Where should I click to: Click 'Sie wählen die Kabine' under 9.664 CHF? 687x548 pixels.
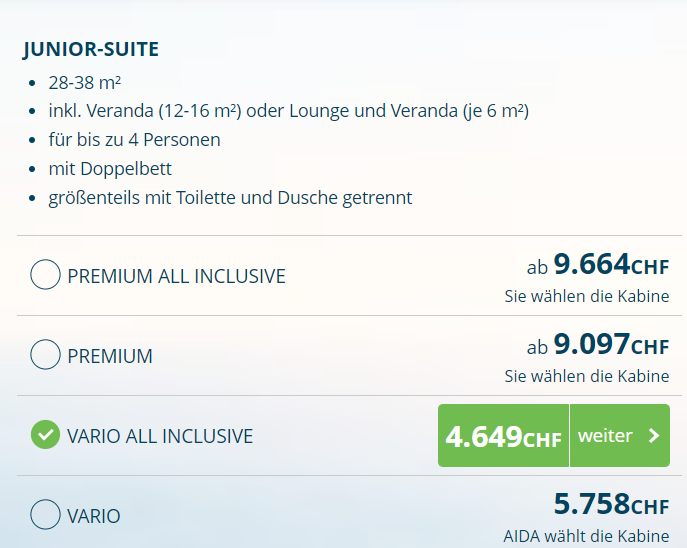(586, 296)
